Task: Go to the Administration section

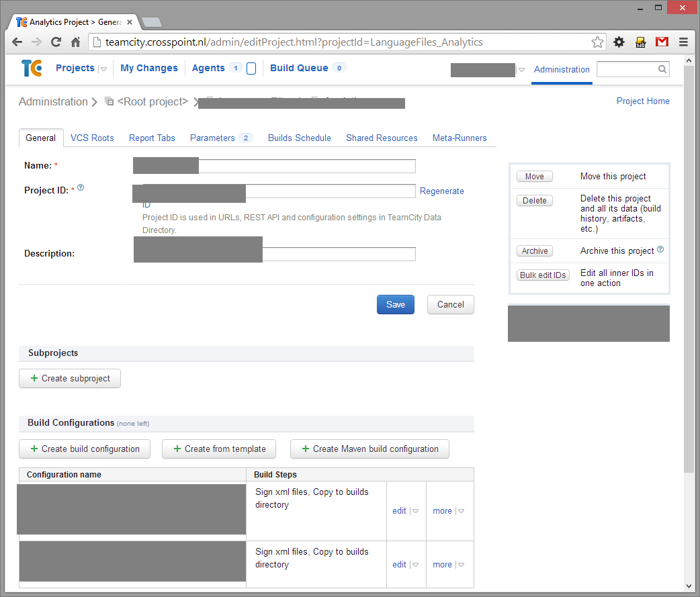Action: point(562,70)
